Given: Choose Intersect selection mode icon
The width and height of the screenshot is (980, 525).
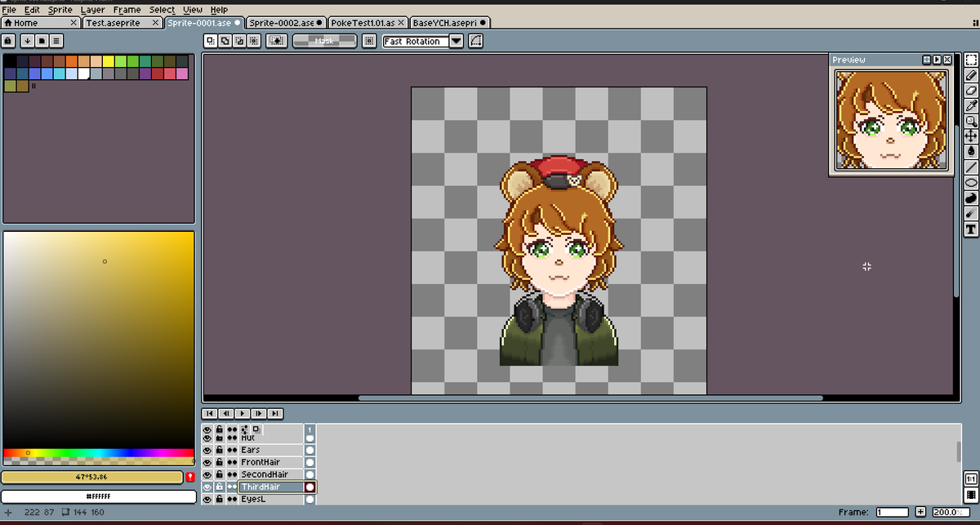Looking at the screenshot, I should coord(254,41).
